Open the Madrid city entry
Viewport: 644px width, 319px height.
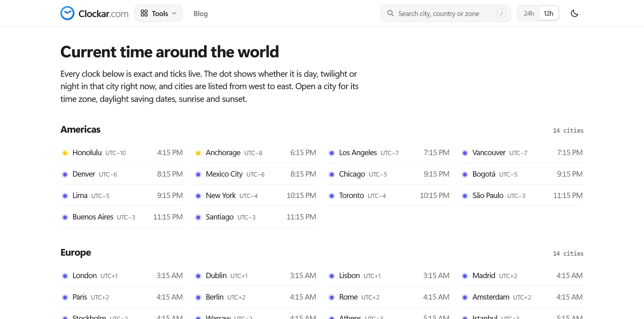coord(522,275)
